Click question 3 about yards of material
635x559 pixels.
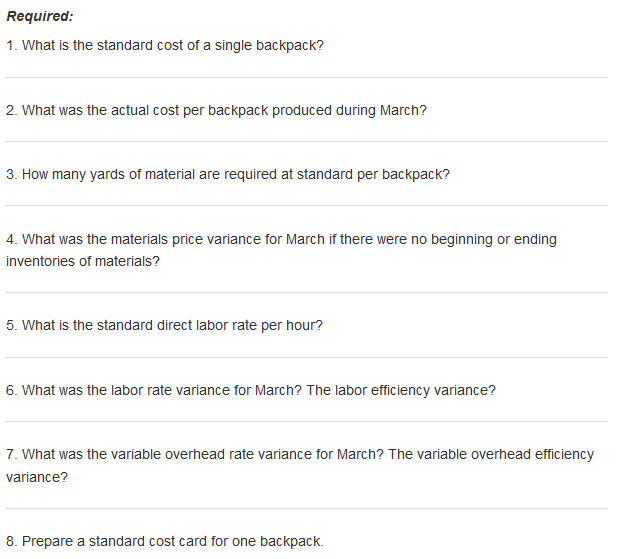click(228, 175)
